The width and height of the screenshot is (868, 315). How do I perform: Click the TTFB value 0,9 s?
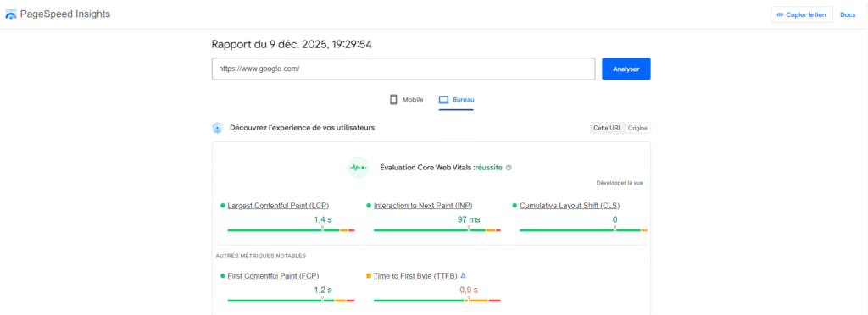pos(468,290)
